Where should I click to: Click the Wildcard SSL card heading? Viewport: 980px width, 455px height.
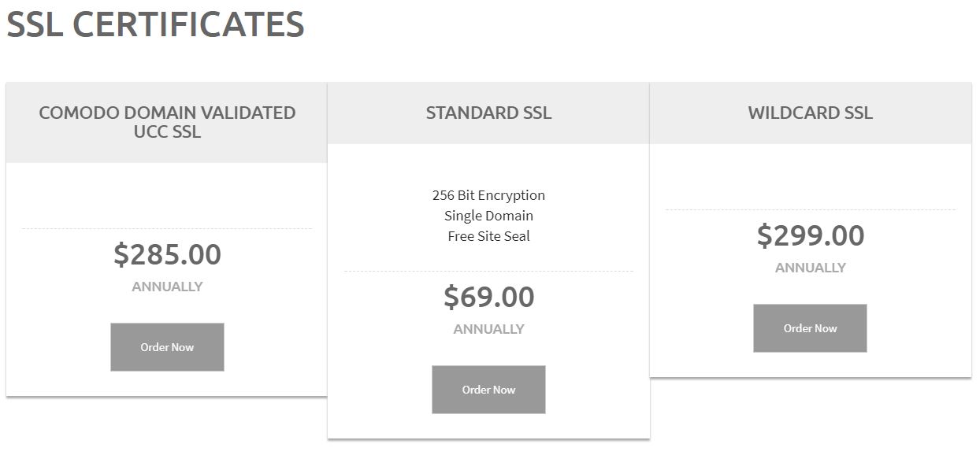(811, 113)
